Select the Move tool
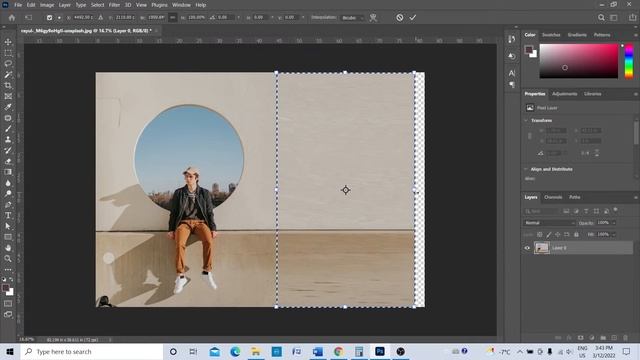This screenshot has width=640, height=360. tap(8, 42)
